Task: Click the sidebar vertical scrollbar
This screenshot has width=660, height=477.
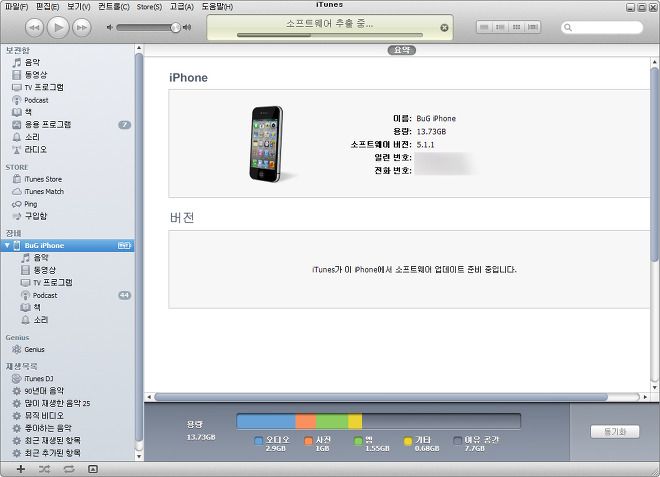Action: click(x=139, y=247)
